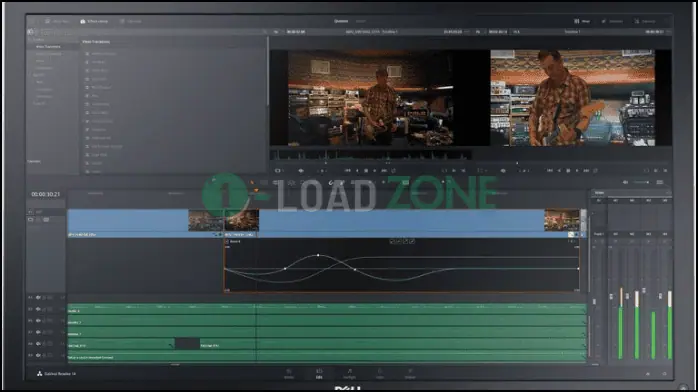This screenshot has width=698, height=392.
Task: Open the Media Pool panel
Action: [57, 21]
